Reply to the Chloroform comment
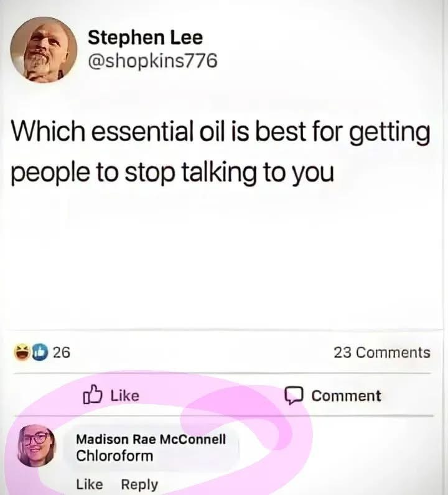Screen dimensions: 448x495 coord(139,484)
